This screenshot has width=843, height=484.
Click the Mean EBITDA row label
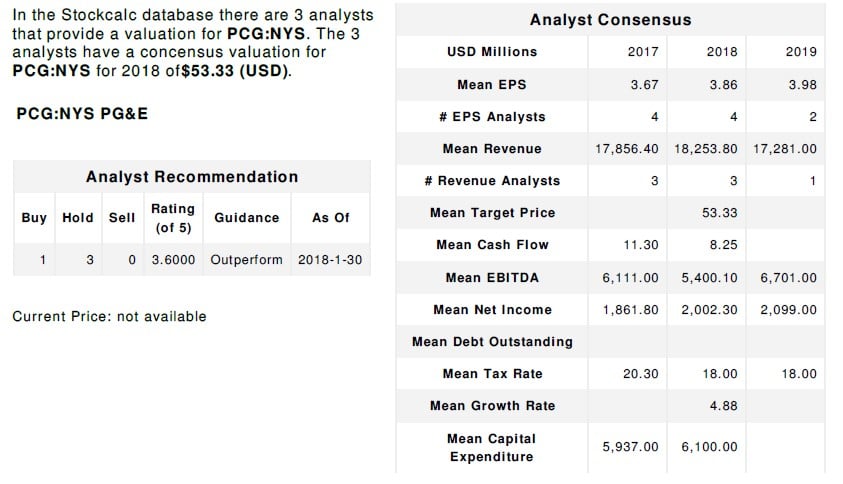coord(491,277)
